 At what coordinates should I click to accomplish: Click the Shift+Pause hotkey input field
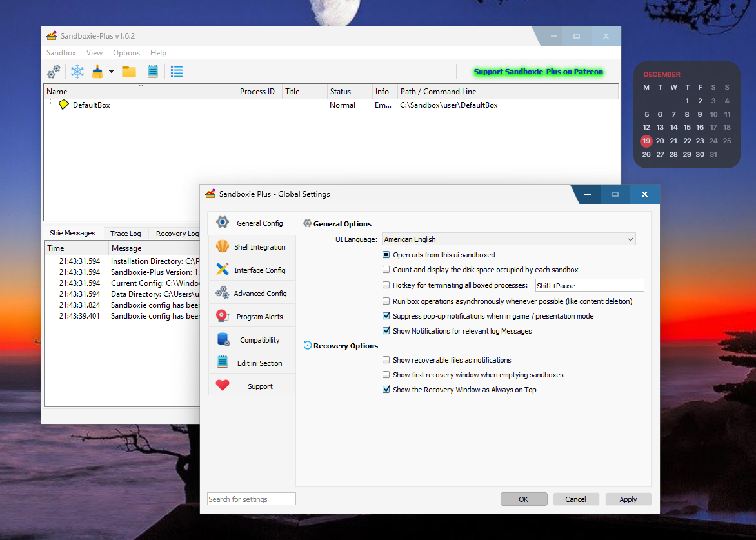point(590,285)
